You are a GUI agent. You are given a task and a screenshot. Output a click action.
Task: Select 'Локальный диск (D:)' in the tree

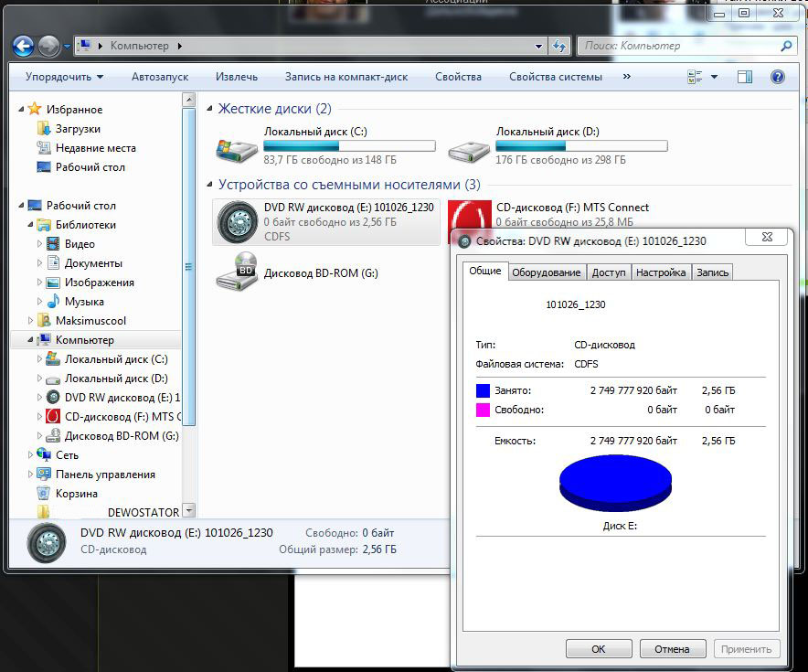point(116,379)
